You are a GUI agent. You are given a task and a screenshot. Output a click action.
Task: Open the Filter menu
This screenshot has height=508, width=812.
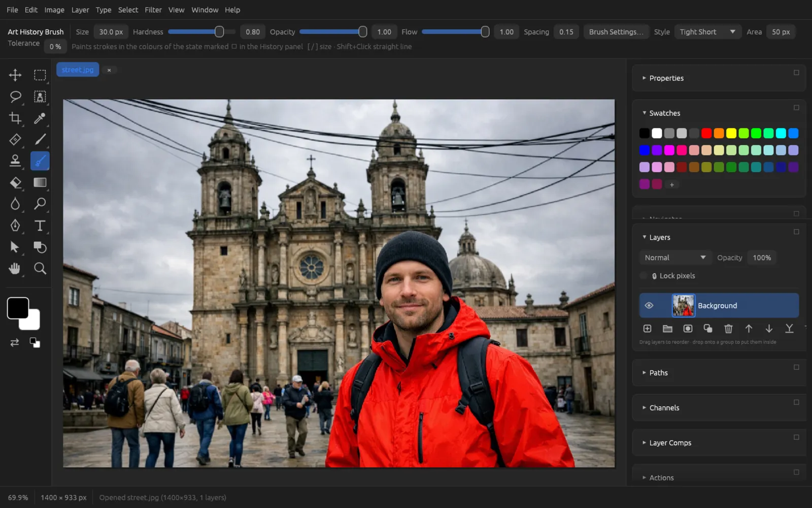[153, 10]
